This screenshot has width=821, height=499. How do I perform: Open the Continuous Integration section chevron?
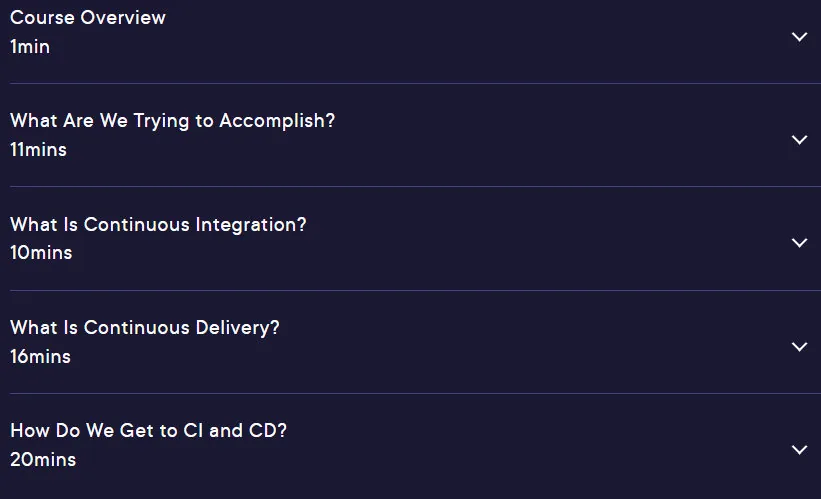(x=799, y=243)
